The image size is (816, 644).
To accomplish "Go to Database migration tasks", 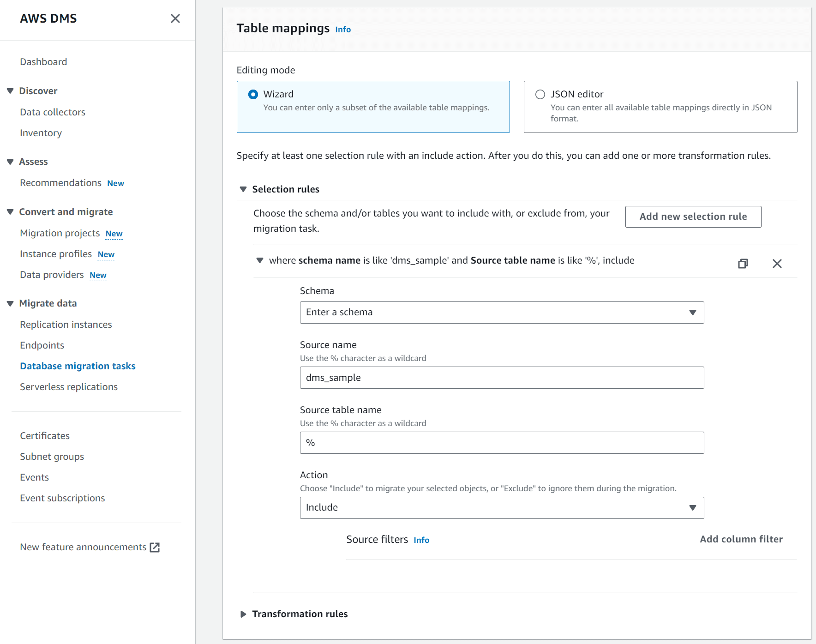I will 77,366.
